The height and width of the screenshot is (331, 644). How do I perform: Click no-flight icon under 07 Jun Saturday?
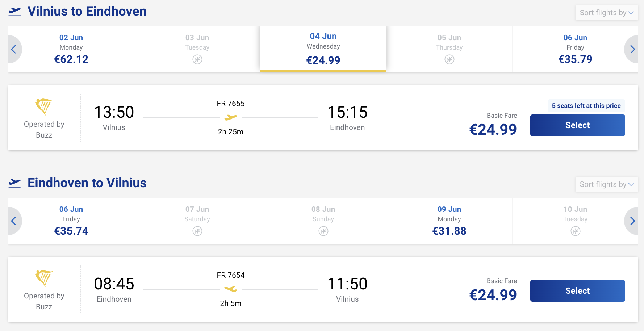click(x=197, y=231)
